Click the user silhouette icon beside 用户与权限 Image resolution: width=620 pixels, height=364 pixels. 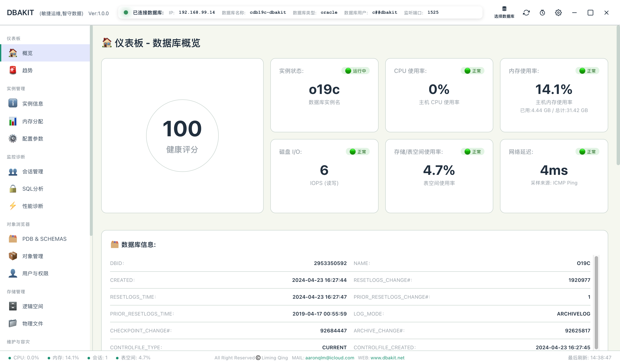click(x=13, y=273)
